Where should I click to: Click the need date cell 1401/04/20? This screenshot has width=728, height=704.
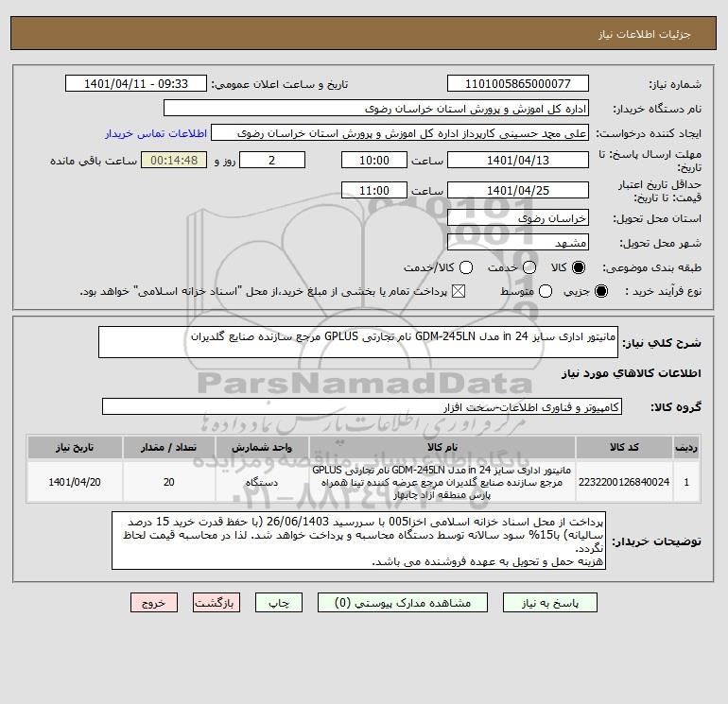75,482
